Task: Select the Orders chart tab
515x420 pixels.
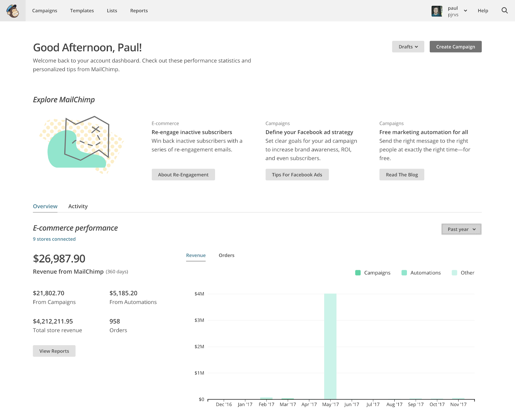Action: (x=226, y=255)
